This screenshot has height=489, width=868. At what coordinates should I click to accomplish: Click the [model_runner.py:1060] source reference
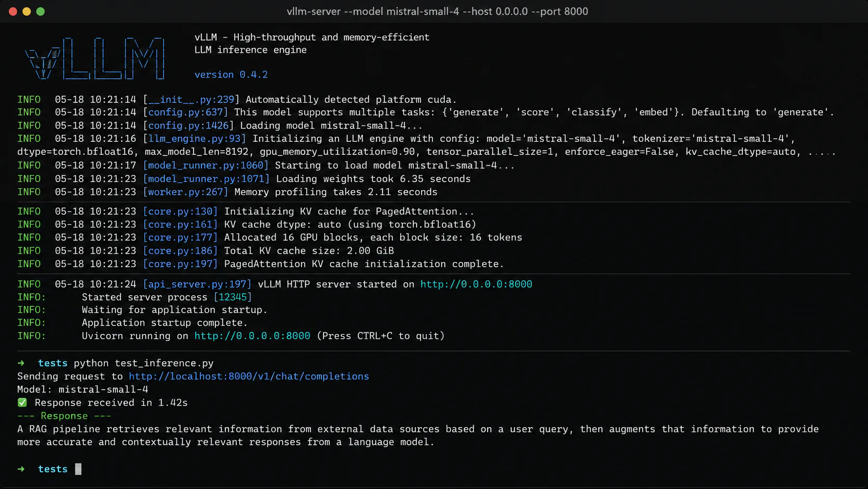pos(206,165)
